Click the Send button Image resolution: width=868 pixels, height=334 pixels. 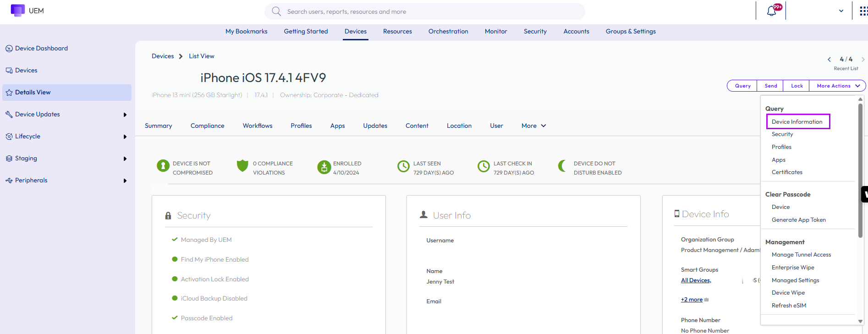pyautogui.click(x=770, y=86)
